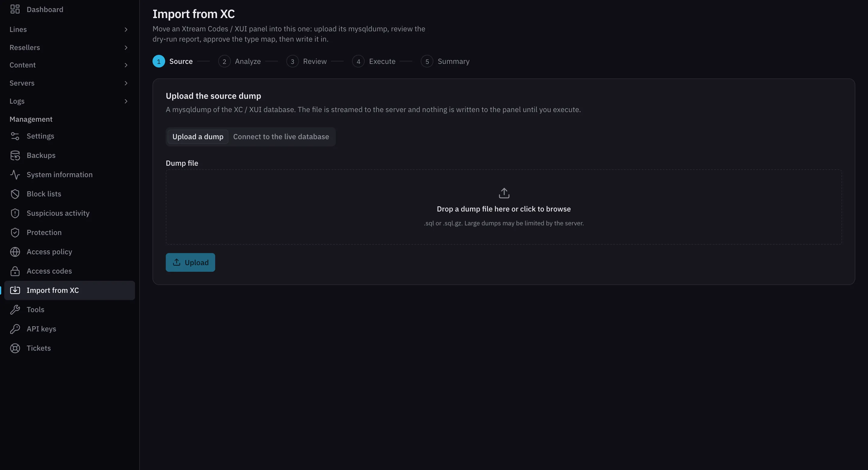Viewport: 868px width, 470px height.
Task: Click the Import from XC download icon
Action: (15, 290)
